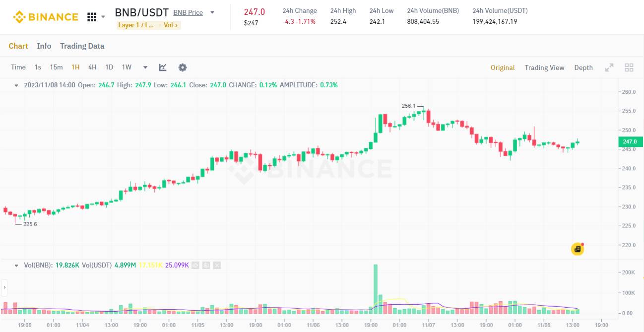
Task: Click the Vol tag link
Action: (x=171, y=25)
